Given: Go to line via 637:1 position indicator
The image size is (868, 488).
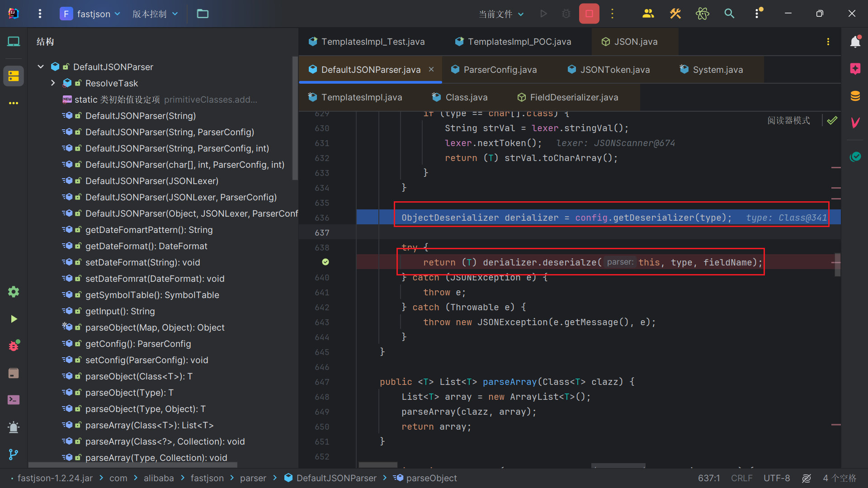Looking at the screenshot, I should tap(709, 478).
